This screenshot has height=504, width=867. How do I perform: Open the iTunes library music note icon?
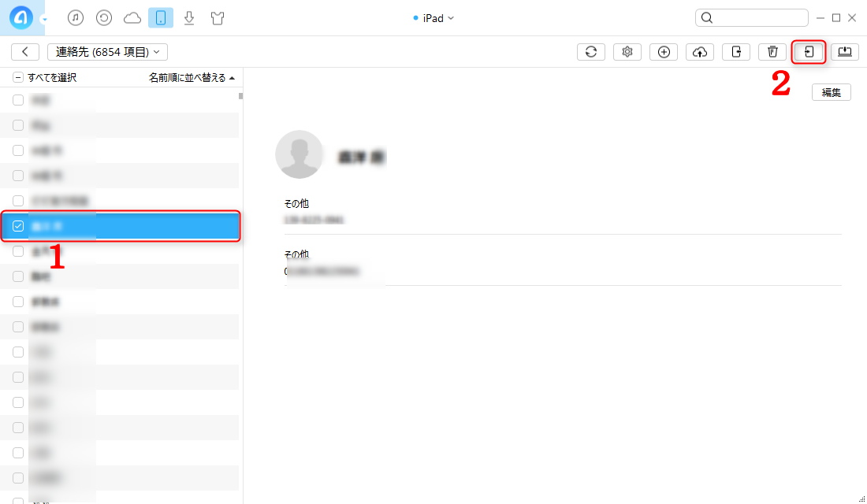point(76,17)
